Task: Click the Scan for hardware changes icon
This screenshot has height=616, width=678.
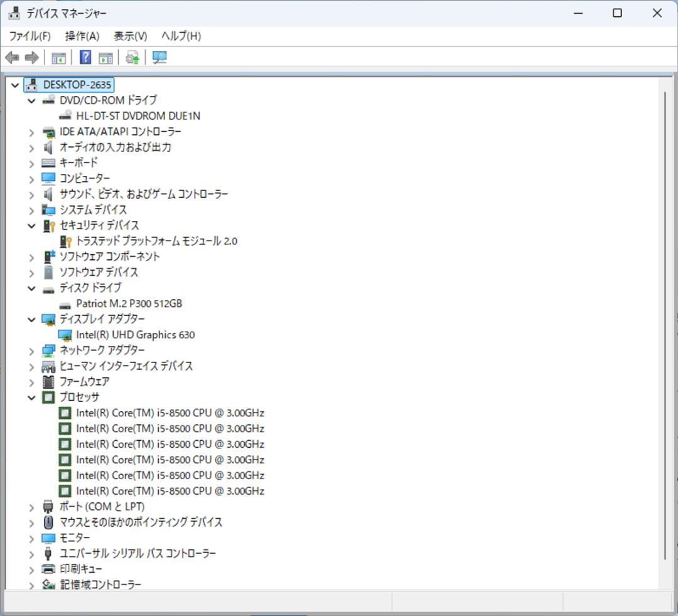Action: (x=131, y=57)
